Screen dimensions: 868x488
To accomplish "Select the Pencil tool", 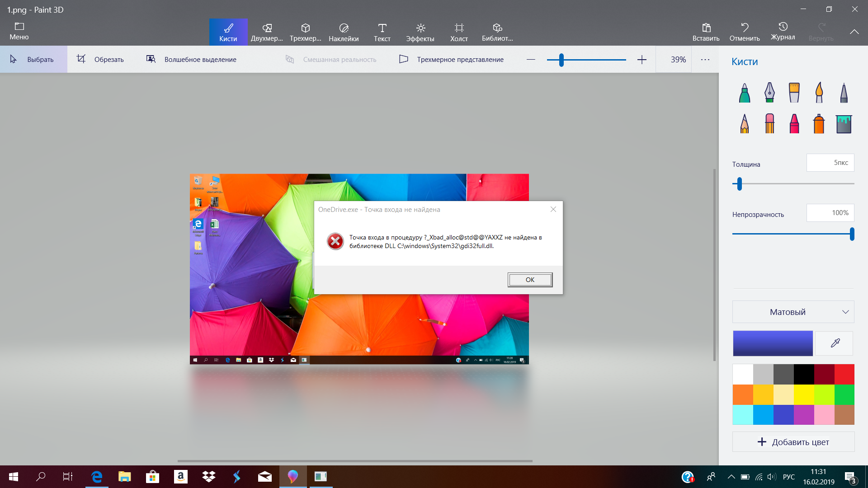I will click(745, 123).
